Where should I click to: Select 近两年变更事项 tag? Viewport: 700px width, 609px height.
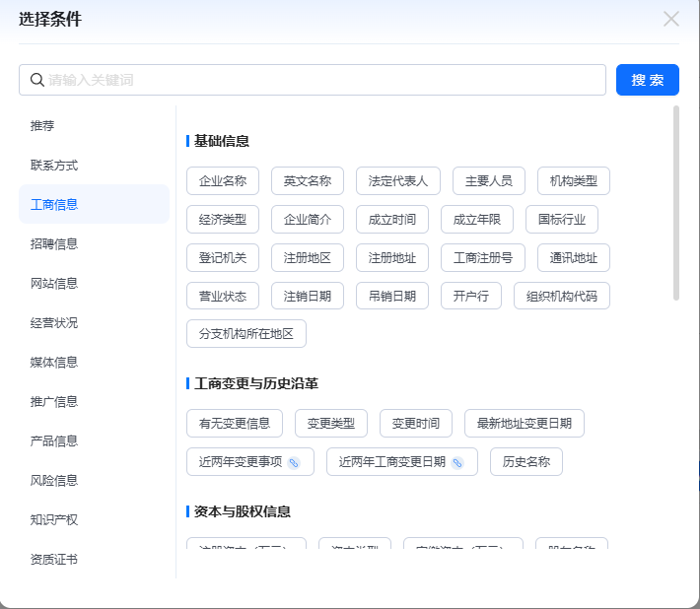pyautogui.click(x=250, y=462)
